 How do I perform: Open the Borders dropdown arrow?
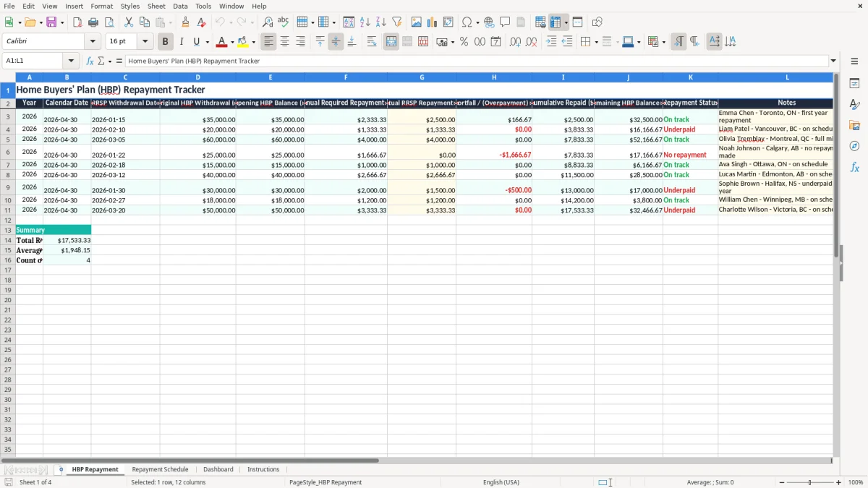598,42
